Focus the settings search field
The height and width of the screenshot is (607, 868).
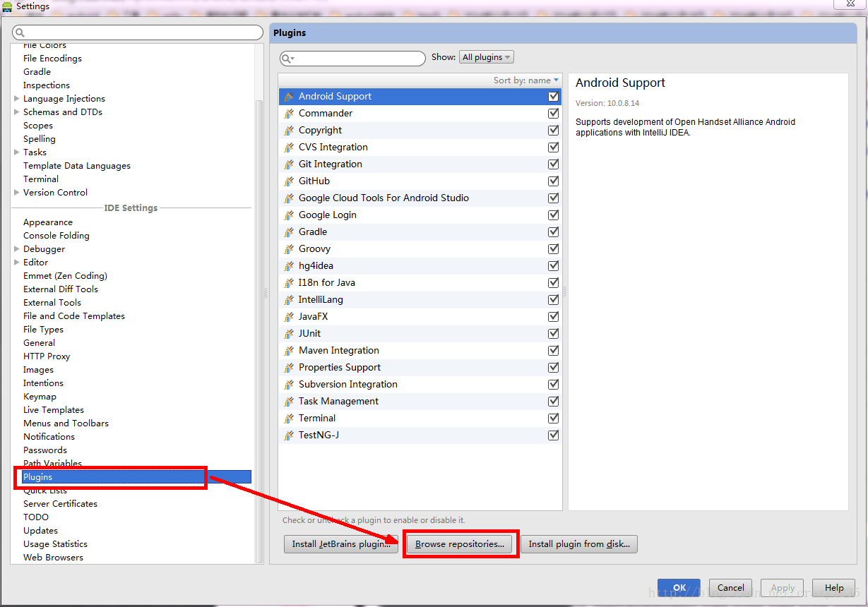click(138, 32)
